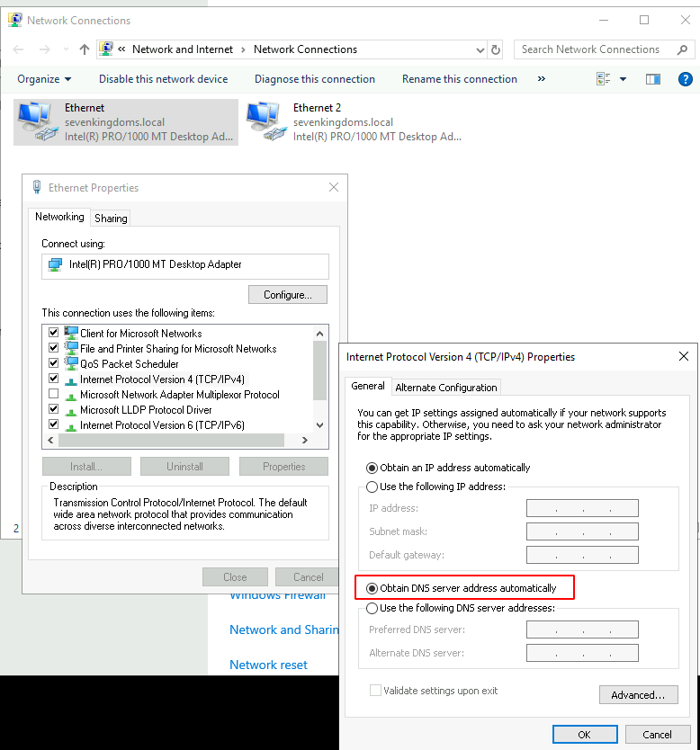
Task: Open the view options dropdown arrow
Action: click(623, 79)
